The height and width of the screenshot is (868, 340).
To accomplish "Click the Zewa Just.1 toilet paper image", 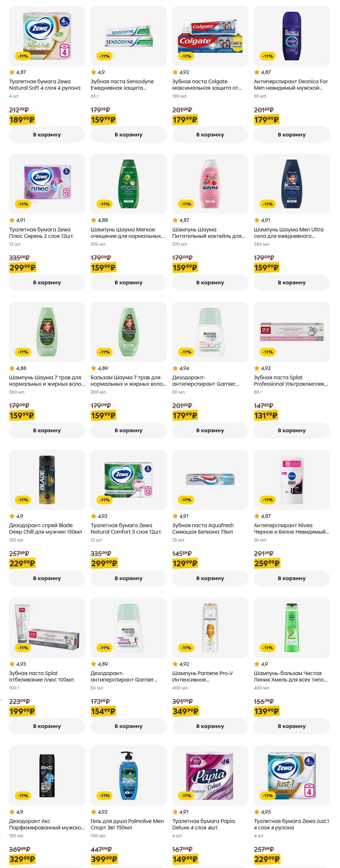I will 292,775.
